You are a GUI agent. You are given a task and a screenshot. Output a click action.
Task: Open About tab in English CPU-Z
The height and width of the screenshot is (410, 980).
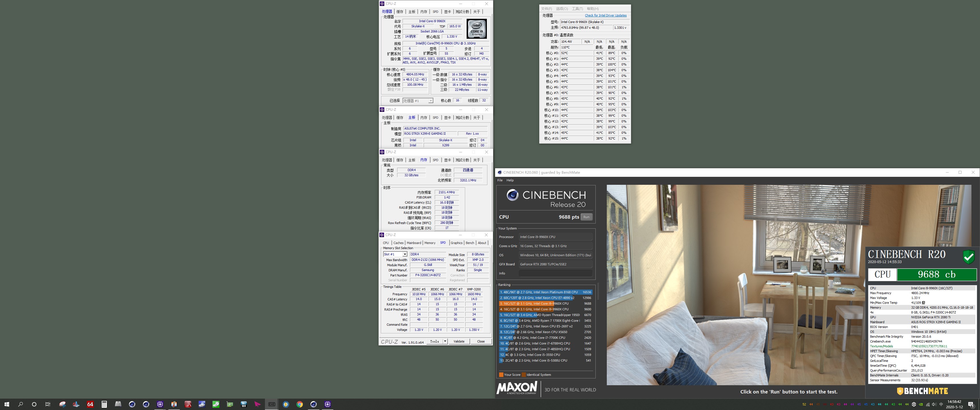[482, 243]
